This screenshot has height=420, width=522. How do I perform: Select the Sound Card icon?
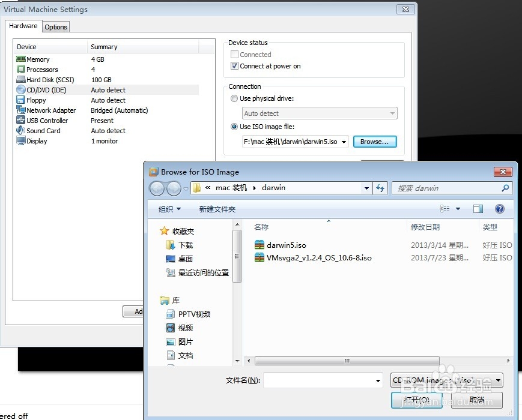(x=20, y=130)
